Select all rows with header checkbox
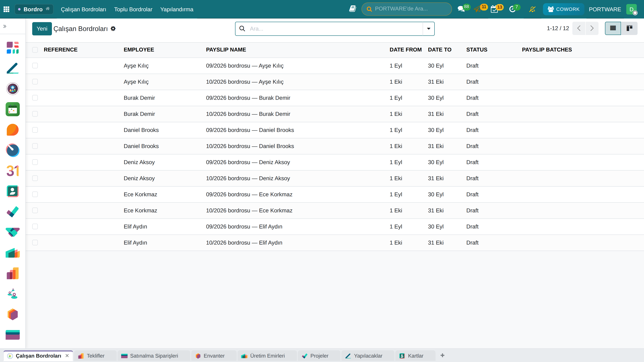This screenshot has height=362, width=644. [35, 50]
